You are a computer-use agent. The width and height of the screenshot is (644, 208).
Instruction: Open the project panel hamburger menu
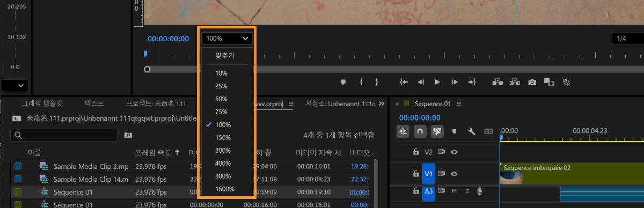pyautogui.click(x=291, y=103)
